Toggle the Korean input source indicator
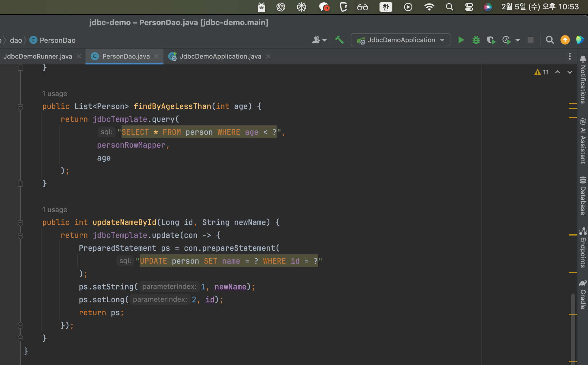The image size is (588, 365). click(386, 7)
